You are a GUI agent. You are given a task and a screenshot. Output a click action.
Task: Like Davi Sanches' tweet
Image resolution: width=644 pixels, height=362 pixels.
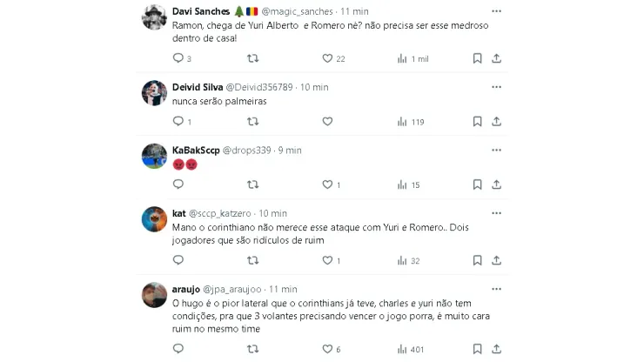pos(328,58)
